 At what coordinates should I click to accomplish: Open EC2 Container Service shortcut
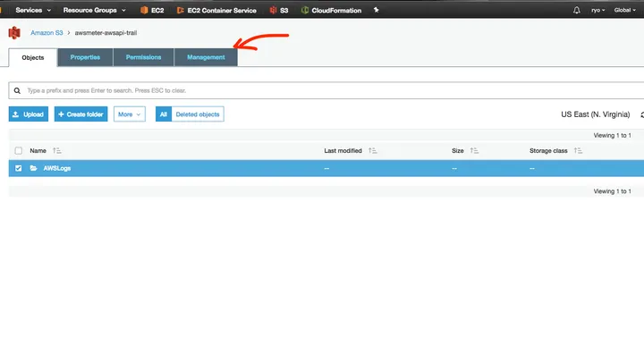(216, 10)
